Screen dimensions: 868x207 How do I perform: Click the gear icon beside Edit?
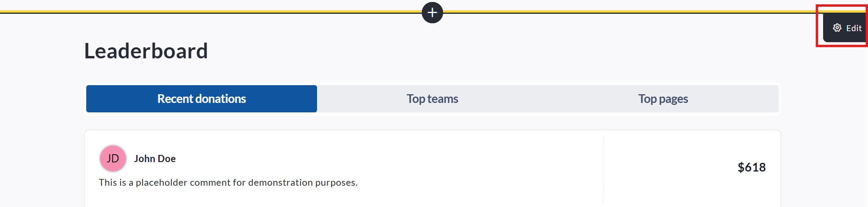(837, 28)
